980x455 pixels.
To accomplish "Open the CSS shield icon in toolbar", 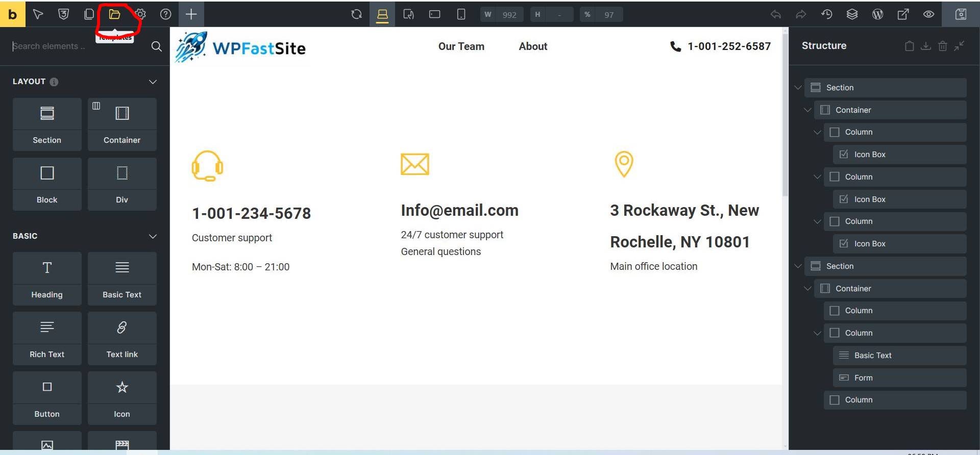I will point(63,14).
